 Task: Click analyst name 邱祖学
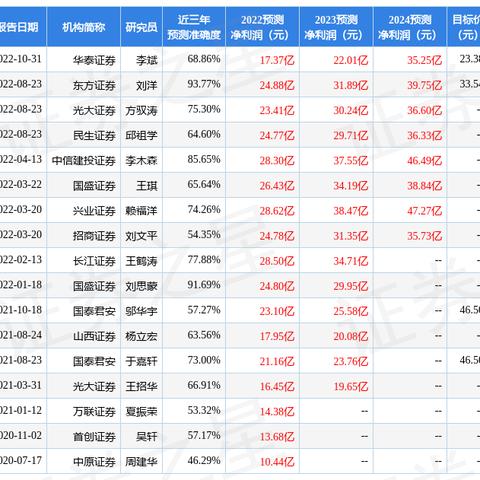(x=141, y=136)
